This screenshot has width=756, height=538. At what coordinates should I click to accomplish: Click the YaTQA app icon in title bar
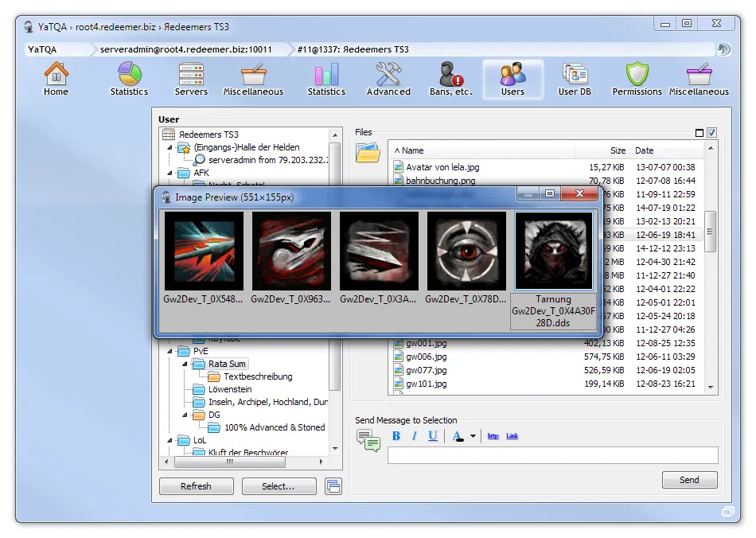[x=29, y=26]
